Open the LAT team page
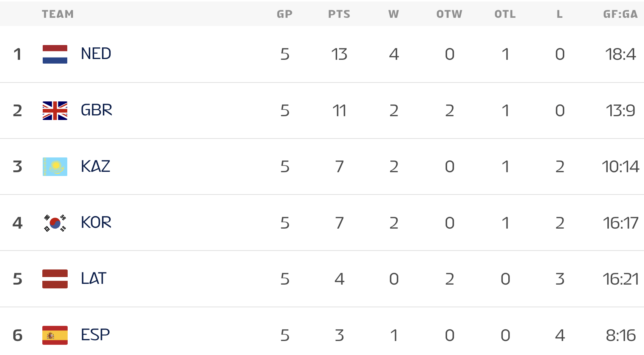 tap(94, 279)
